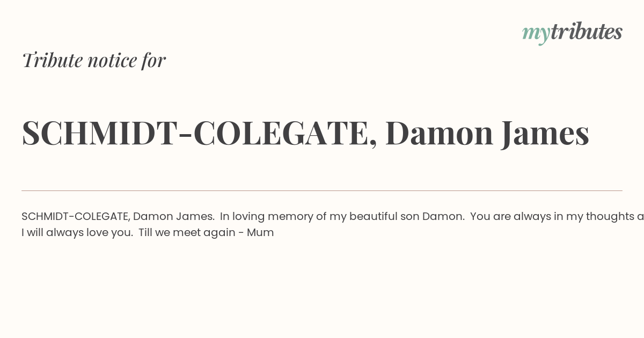This screenshot has width=644, height=338.
Task: Click "tributes" in the top logo
Action: click(587, 31)
